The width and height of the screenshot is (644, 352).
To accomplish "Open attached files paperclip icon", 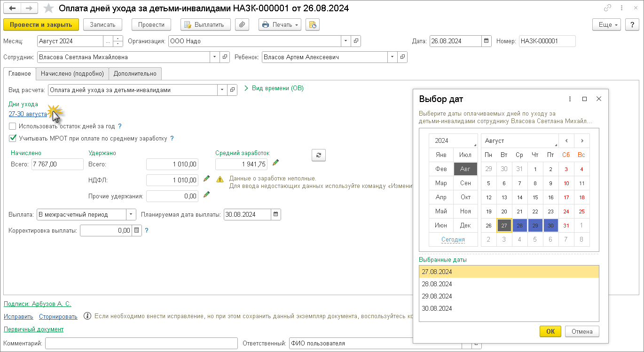I will pyautogui.click(x=242, y=24).
